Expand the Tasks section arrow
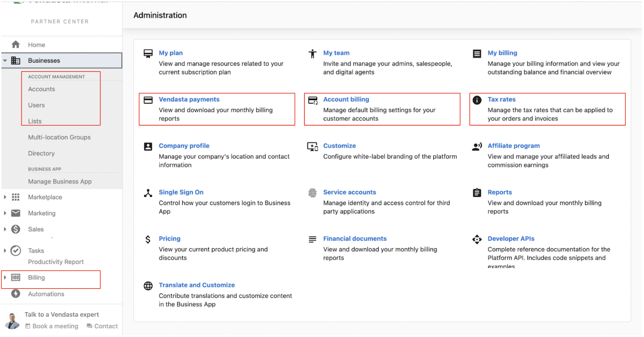Screen dimensions: 644x337 coord(5,251)
